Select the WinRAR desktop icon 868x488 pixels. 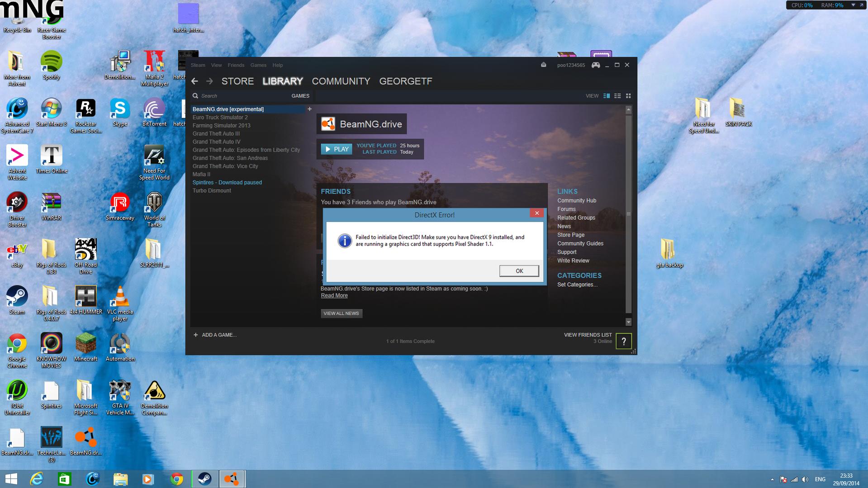[51, 206]
